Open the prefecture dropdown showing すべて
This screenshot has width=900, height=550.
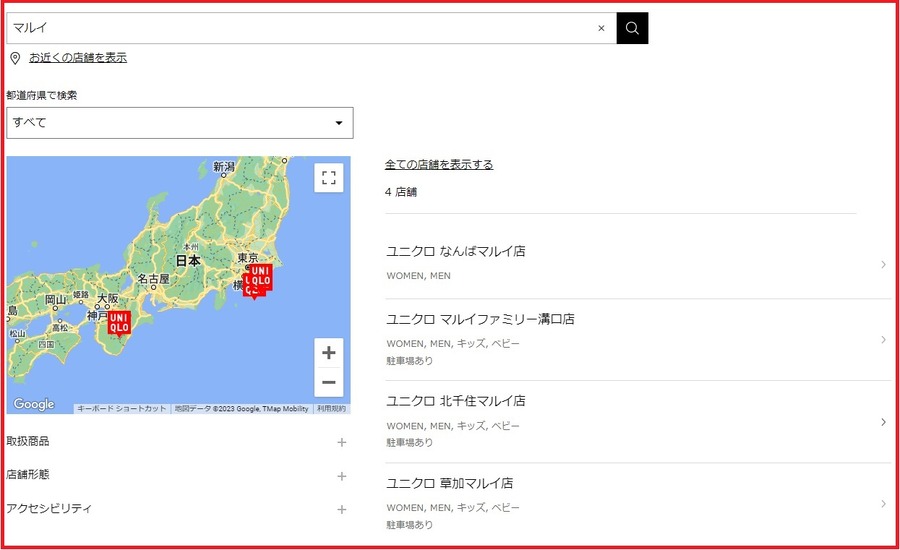pos(180,122)
